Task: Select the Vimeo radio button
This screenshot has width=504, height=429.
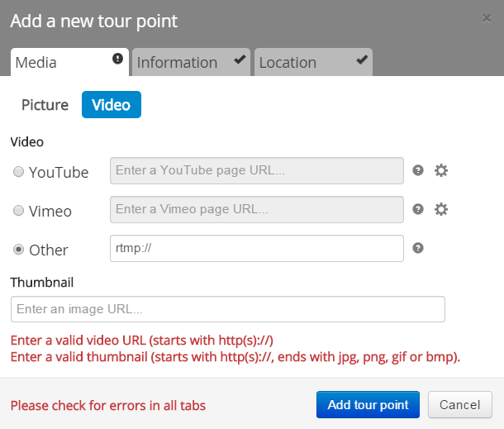Action: coord(18,211)
